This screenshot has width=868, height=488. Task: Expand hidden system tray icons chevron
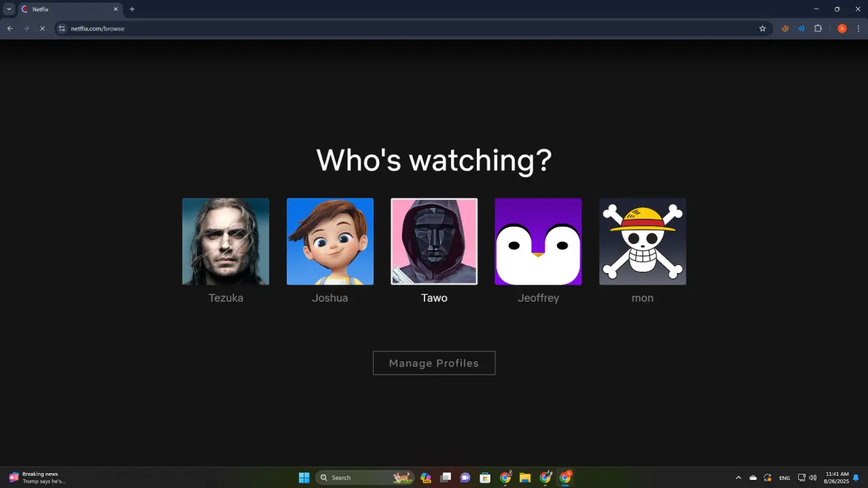[738, 478]
